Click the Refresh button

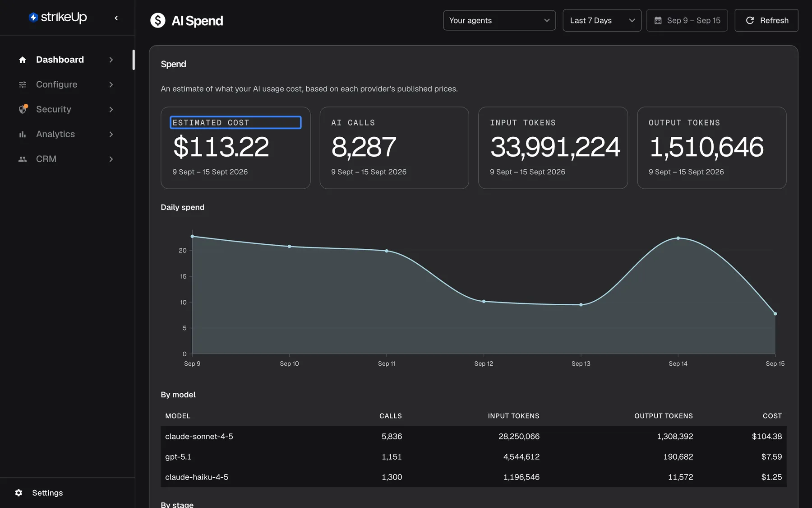tap(766, 20)
